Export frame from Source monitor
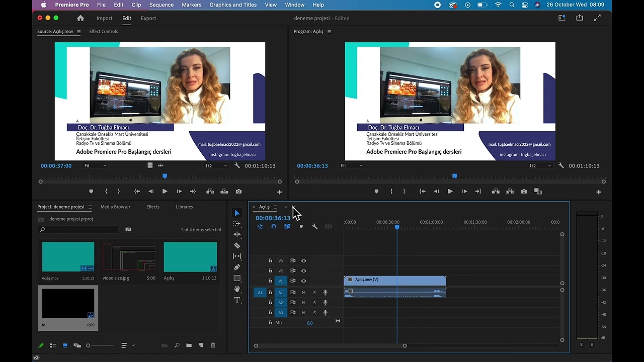The height and width of the screenshot is (362, 644). (x=238, y=192)
